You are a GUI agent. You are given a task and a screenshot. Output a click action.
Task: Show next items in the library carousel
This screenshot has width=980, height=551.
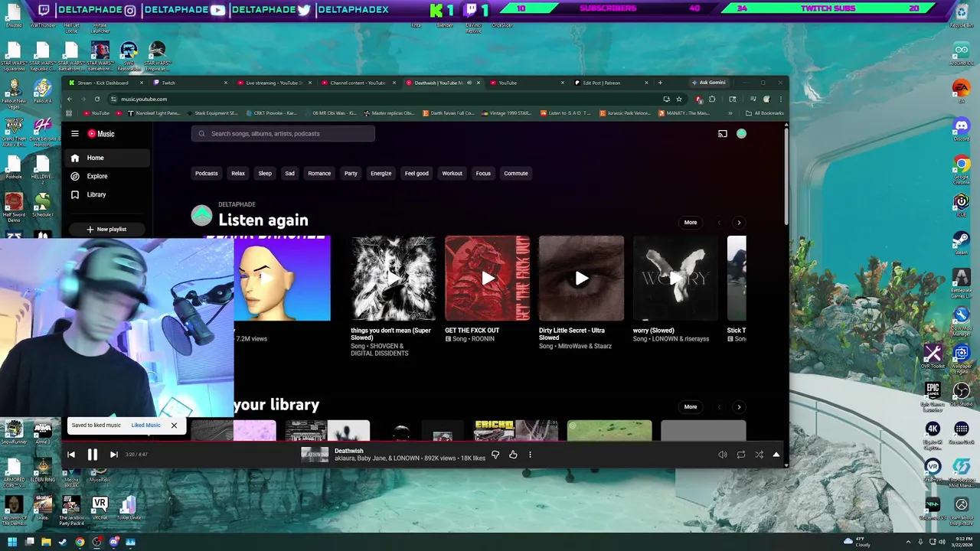coord(739,407)
